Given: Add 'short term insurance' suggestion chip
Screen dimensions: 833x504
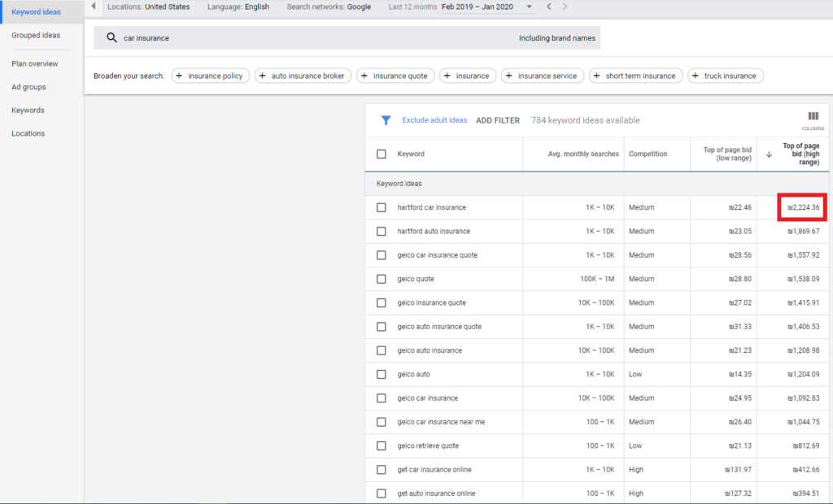Looking at the screenshot, I should click(x=636, y=76).
